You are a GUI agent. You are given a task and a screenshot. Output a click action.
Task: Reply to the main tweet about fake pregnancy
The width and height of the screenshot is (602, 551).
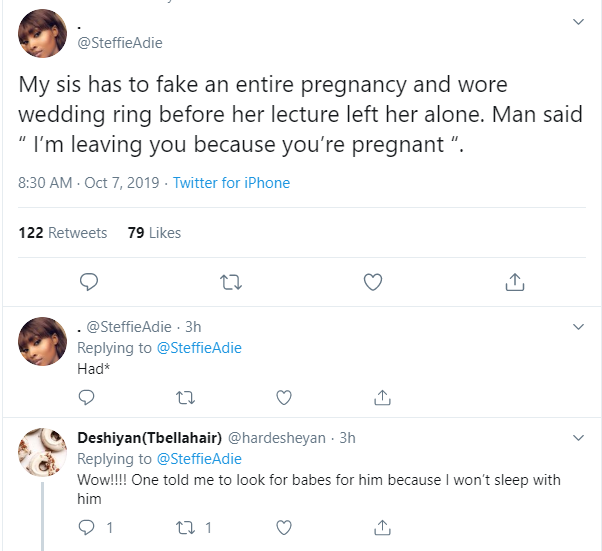coord(88,283)
